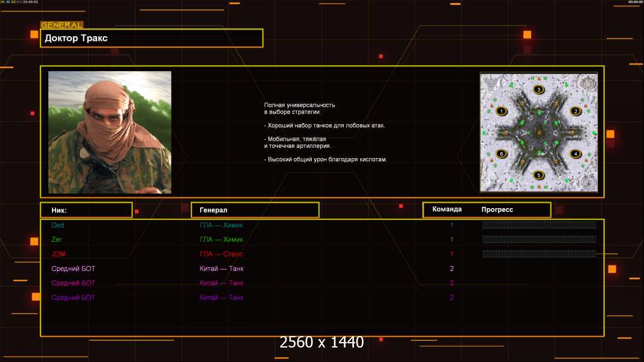Select start position 2 on the minimap
Image resolution: width=644 pixels, height=362 pixels.
tap(576, 111)
